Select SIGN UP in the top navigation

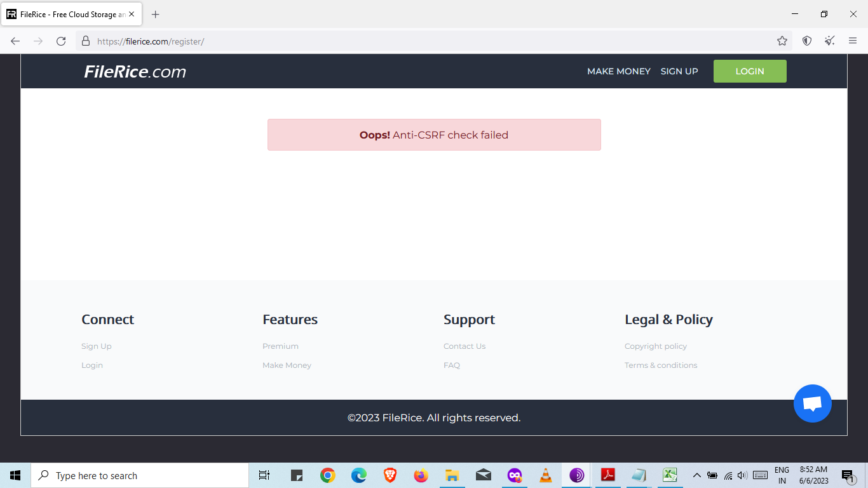(x=679, y=71)
